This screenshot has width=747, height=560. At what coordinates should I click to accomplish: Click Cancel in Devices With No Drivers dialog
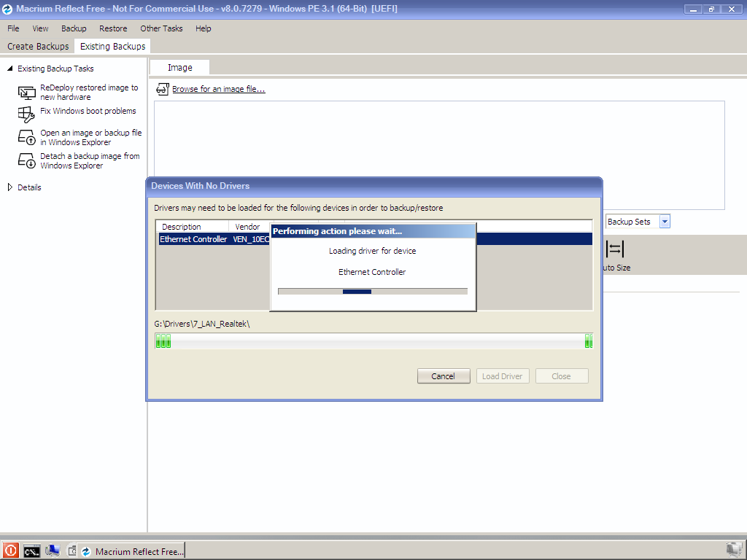[443, 376]
